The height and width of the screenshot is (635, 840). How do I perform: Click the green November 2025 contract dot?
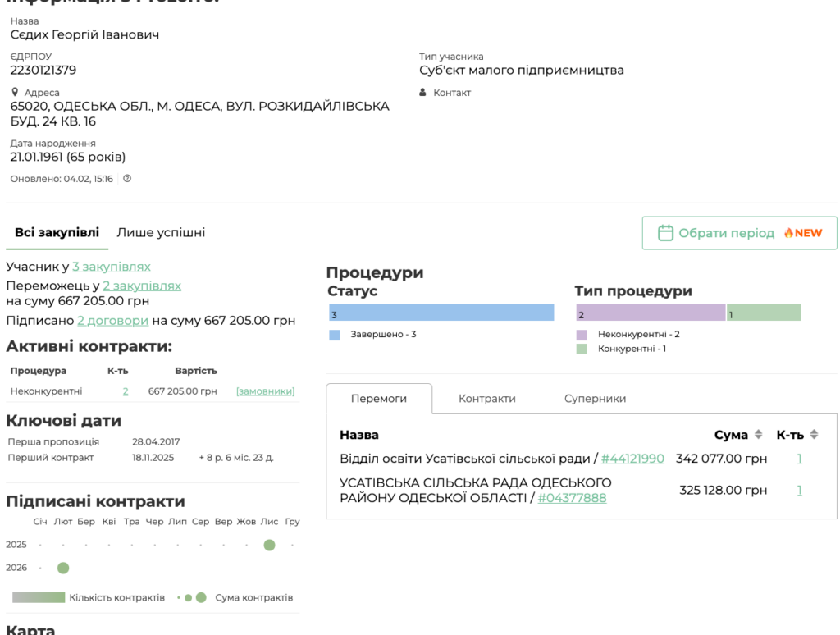pyautogui.click(x=269, y=545)
